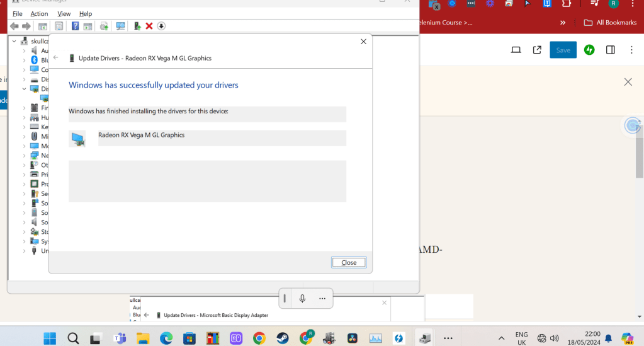Viewport: 644px width, 346px height.
Task: Collapse the Display adapters category
Action: [24, 89]
